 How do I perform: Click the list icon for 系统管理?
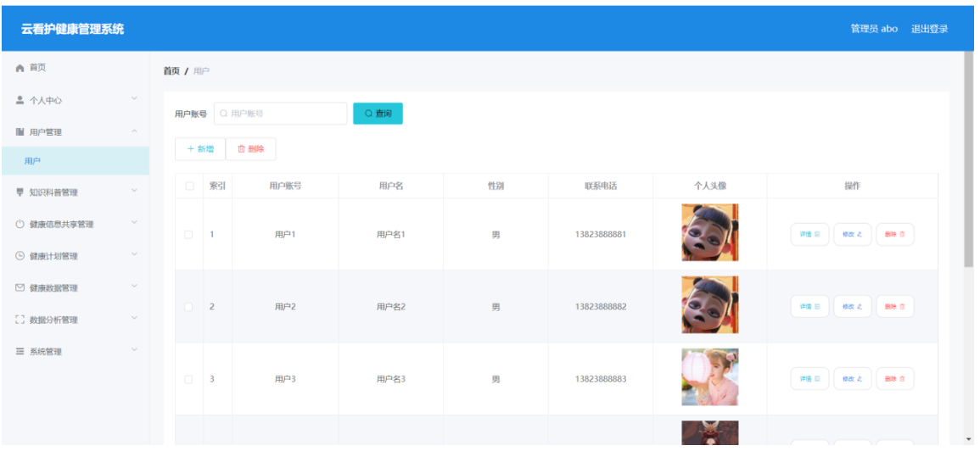pyautogui.click(x=20, y=351)
